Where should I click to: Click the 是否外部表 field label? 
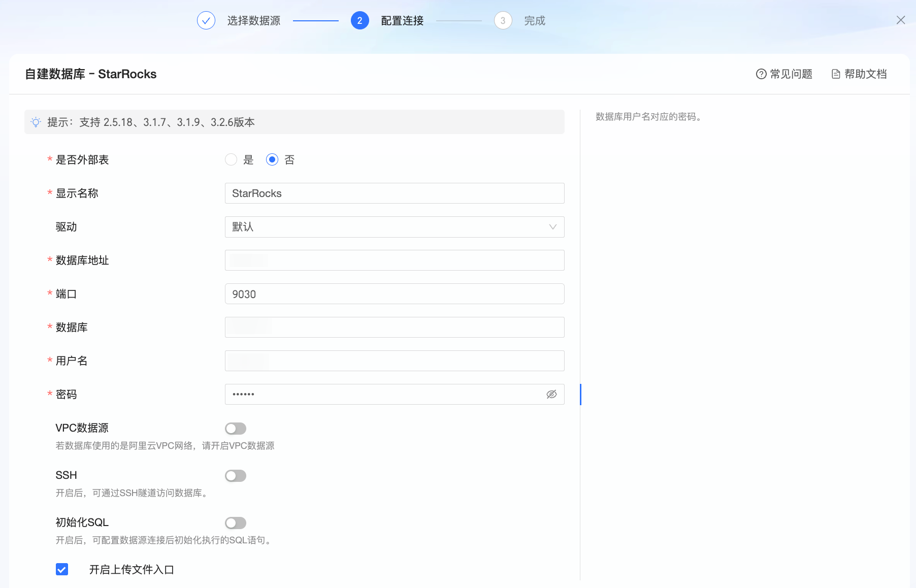click(82, 160)
